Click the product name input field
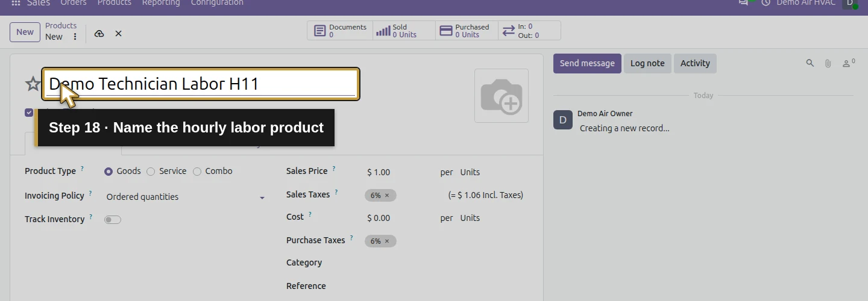Screen dimensions: 868x301 201,84
